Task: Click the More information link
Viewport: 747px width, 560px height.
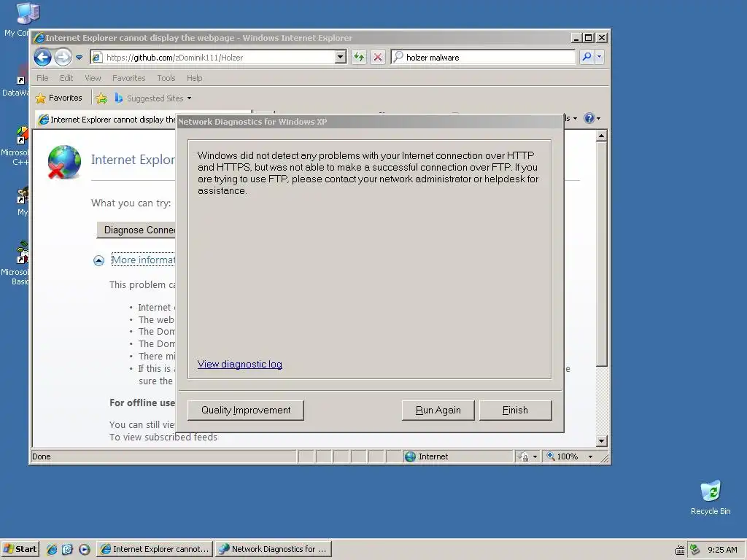Action: pyautogui.click(x=144, y=260)
